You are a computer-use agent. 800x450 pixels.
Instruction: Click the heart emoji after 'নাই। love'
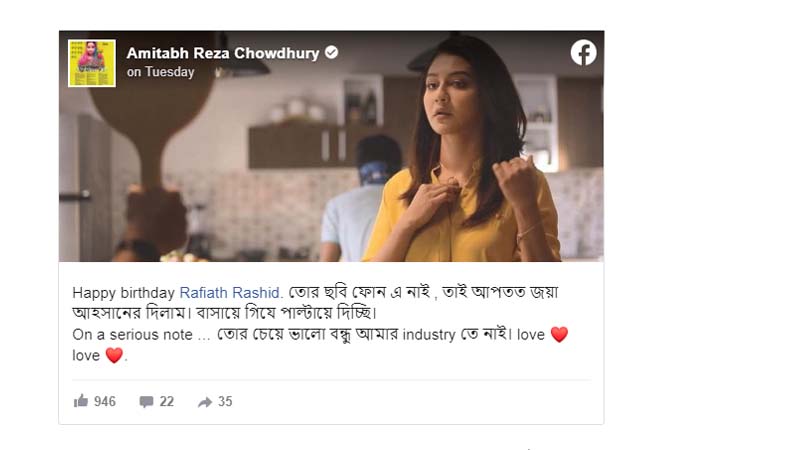[x=559, y=335]
